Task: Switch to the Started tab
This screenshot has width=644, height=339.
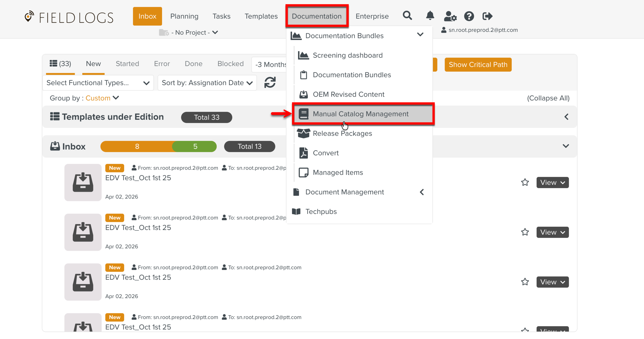Action: 127,64
